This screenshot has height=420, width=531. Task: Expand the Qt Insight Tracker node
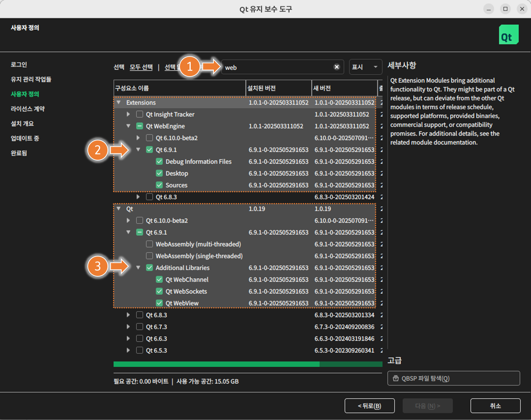click(128, 114)
